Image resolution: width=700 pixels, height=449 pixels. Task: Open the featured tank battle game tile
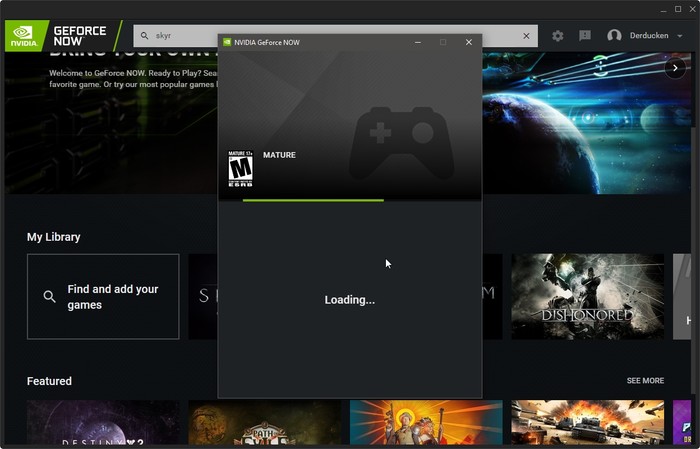click(588, 422)
